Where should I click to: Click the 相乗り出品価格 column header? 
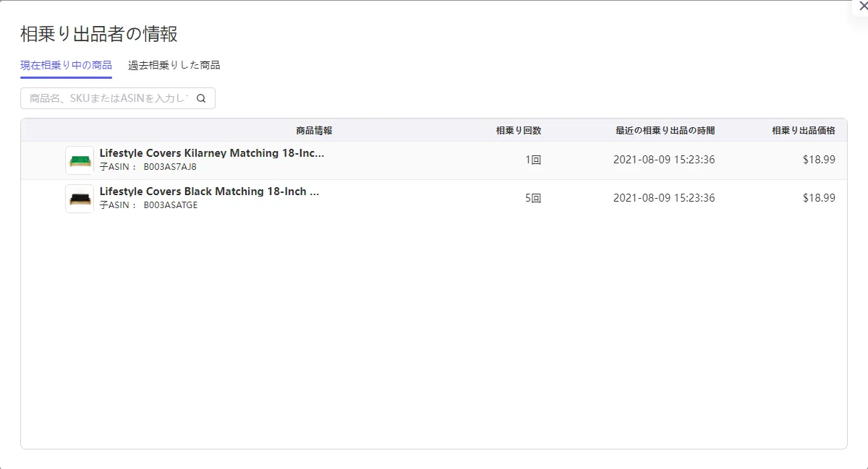(x=804, y=131)
